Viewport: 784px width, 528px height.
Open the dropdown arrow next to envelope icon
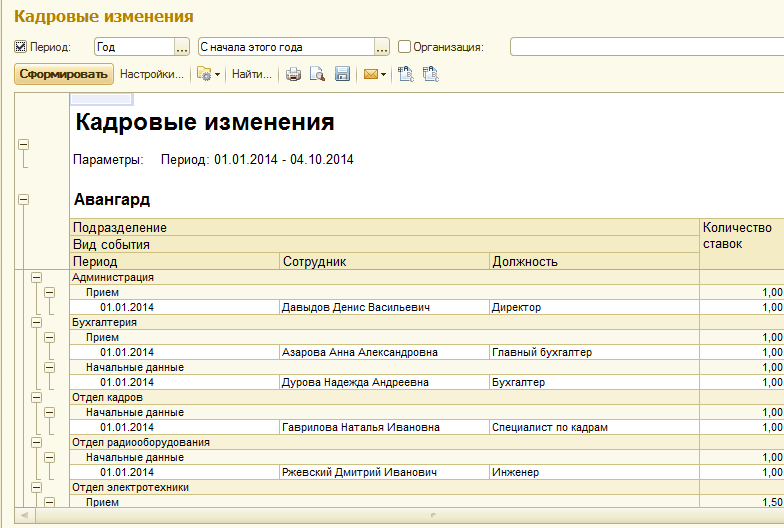(x=384, y=74)
